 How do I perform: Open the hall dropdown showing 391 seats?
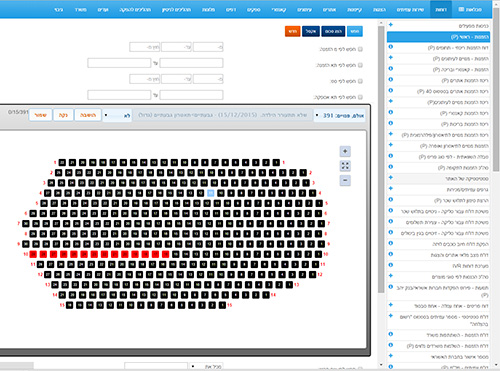tap(340, 115)
